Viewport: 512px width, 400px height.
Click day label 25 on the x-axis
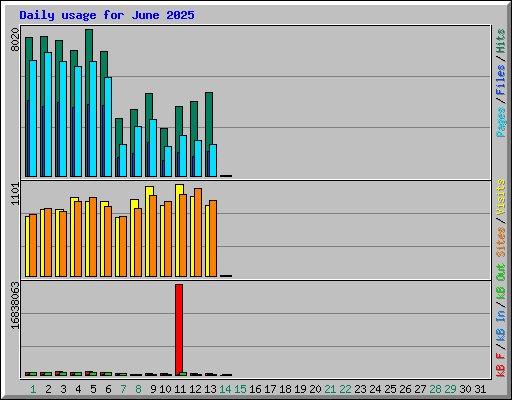(x=390, y=389)
